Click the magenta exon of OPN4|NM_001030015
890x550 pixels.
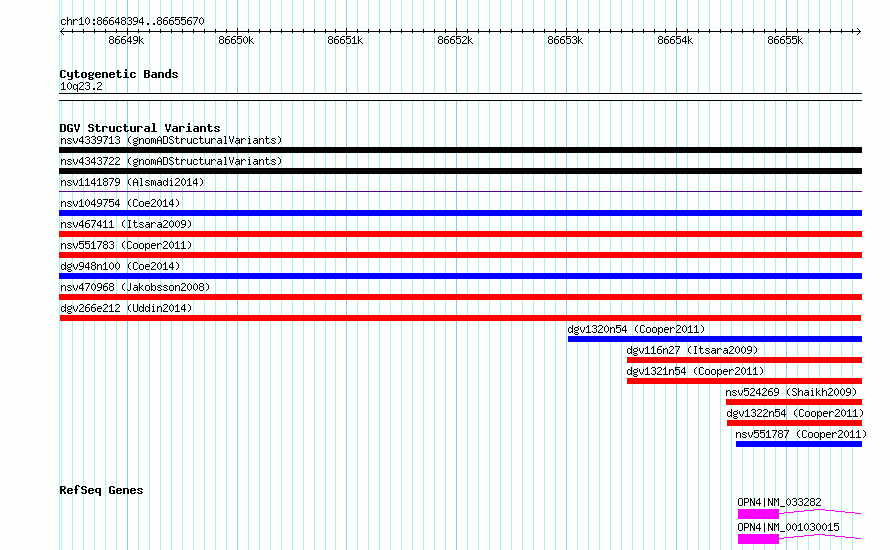(758, 539)
